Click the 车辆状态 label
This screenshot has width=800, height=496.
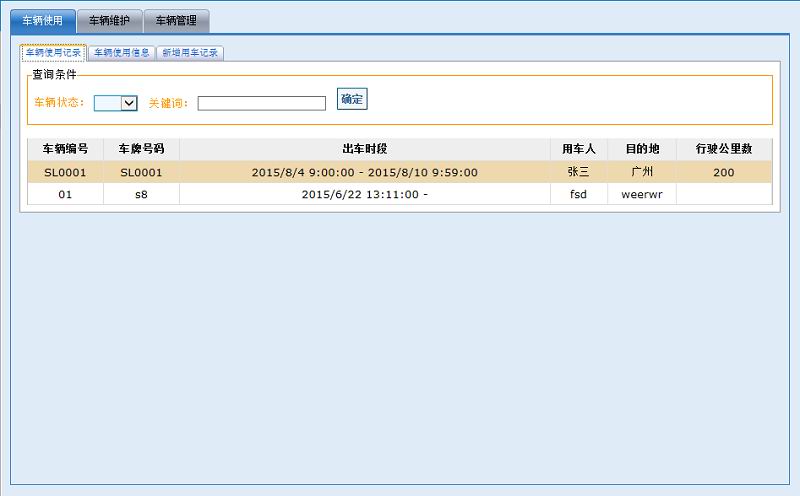point(59,103)
